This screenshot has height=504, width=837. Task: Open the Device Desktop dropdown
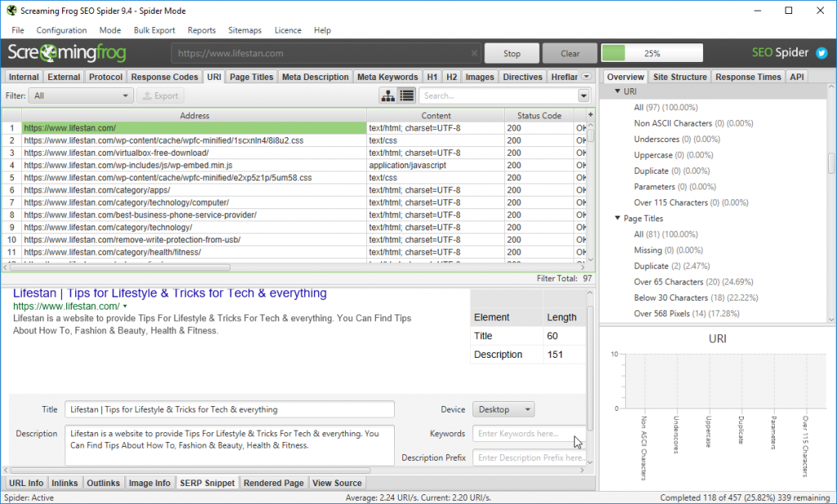tap(504, 409)
